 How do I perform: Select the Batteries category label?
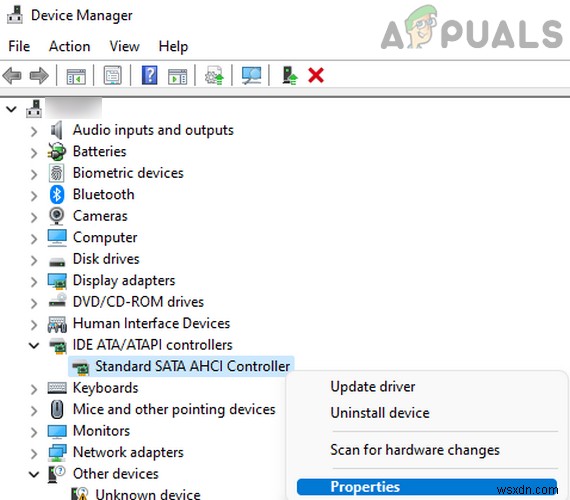pos(99,152)
